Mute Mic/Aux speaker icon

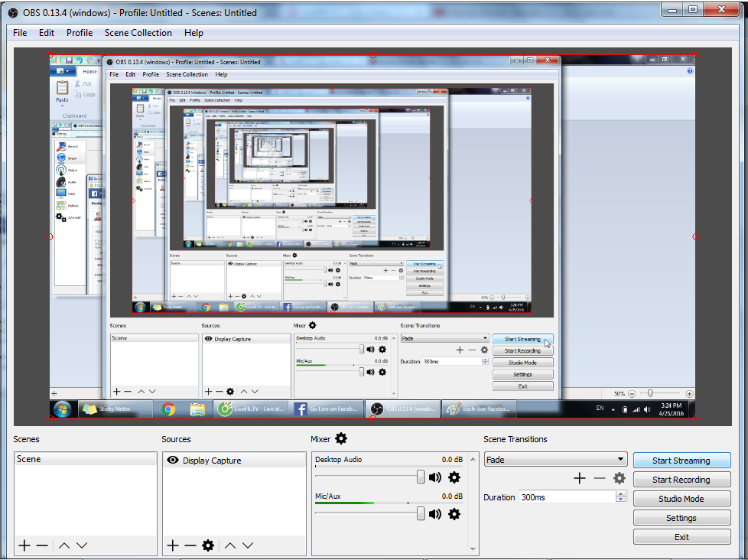(435, 514)
